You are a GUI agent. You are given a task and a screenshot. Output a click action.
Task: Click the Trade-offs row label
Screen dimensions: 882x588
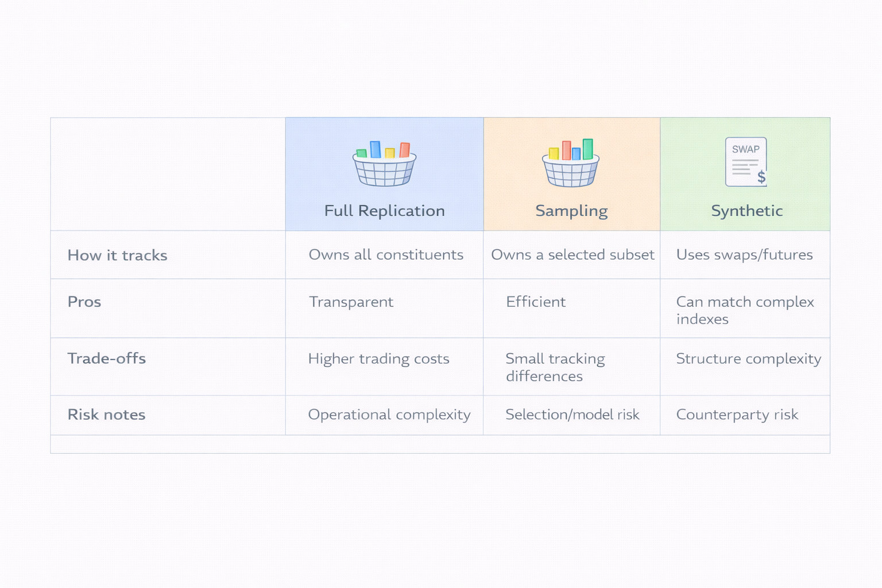pos(106,358)
